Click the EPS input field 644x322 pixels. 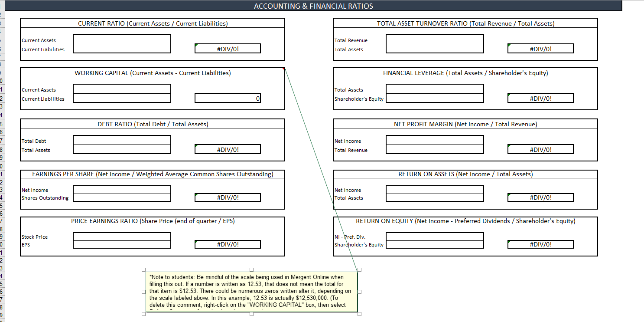[x=122, y=244]
